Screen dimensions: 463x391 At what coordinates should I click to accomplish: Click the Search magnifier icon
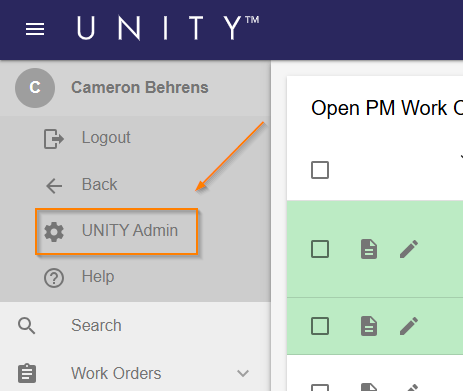tap(27, 326)
